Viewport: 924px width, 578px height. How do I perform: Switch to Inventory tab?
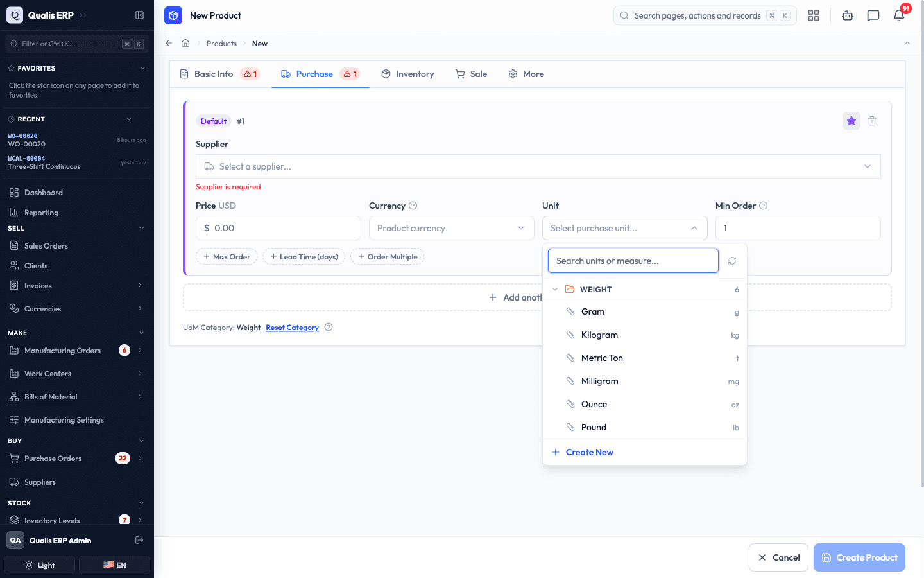pos(407,74)
